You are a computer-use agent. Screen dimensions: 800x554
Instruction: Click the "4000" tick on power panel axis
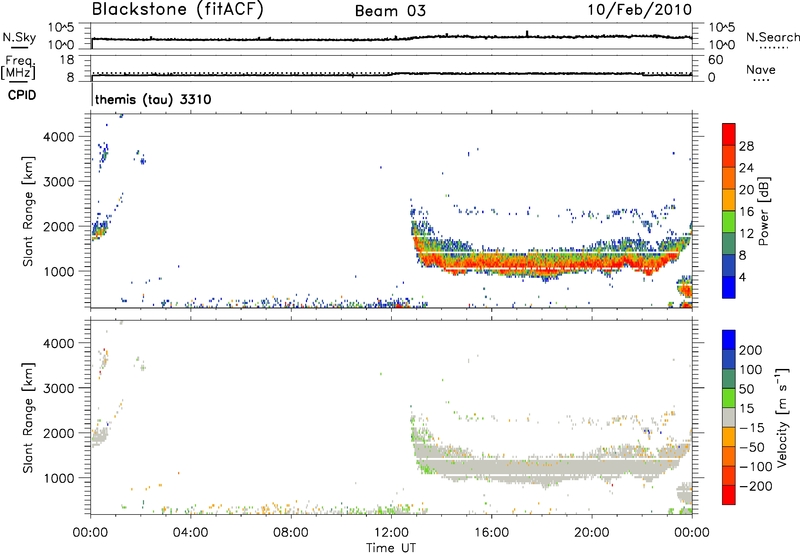tap(59, 137)
